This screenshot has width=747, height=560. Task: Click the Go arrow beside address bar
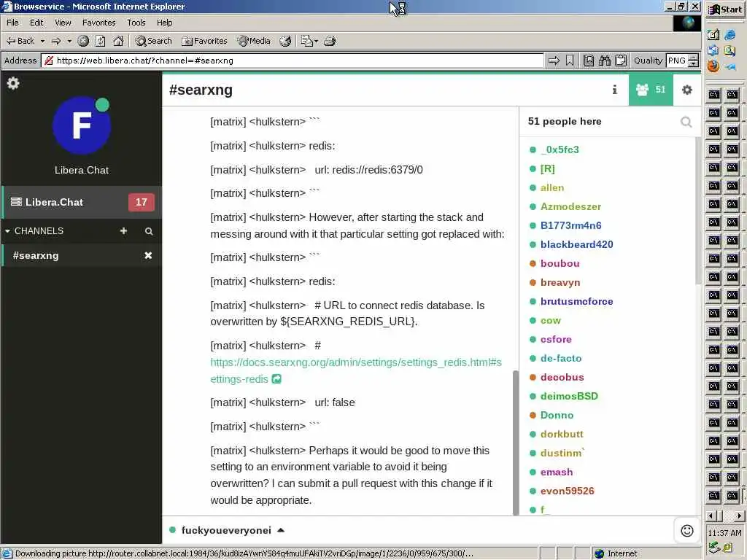point(554,61)
